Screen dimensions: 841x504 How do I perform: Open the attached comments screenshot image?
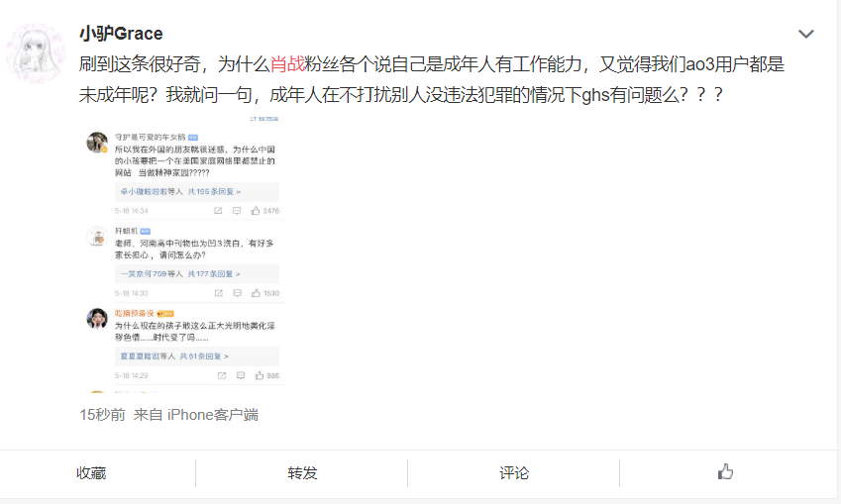[x=185, y=253]
